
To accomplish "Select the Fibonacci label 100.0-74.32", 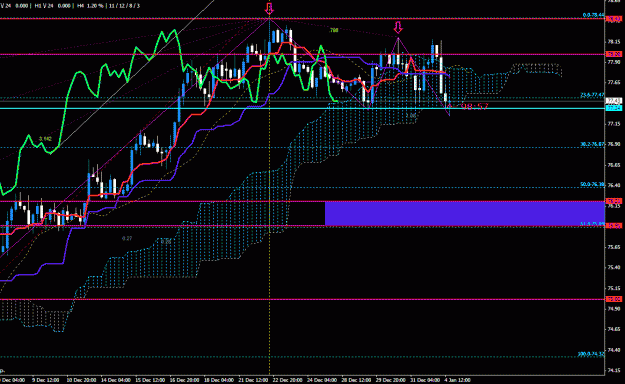I will (x=591, y=354).
